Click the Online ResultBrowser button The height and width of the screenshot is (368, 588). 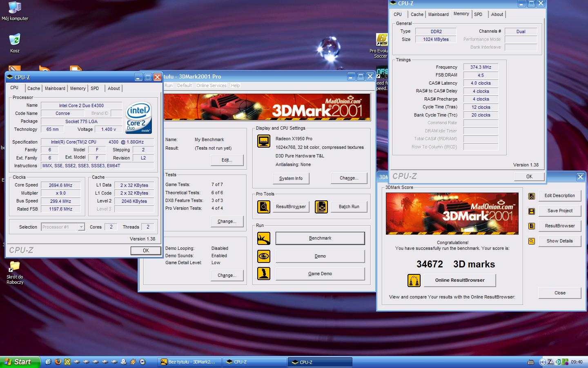tap(460, 280)
